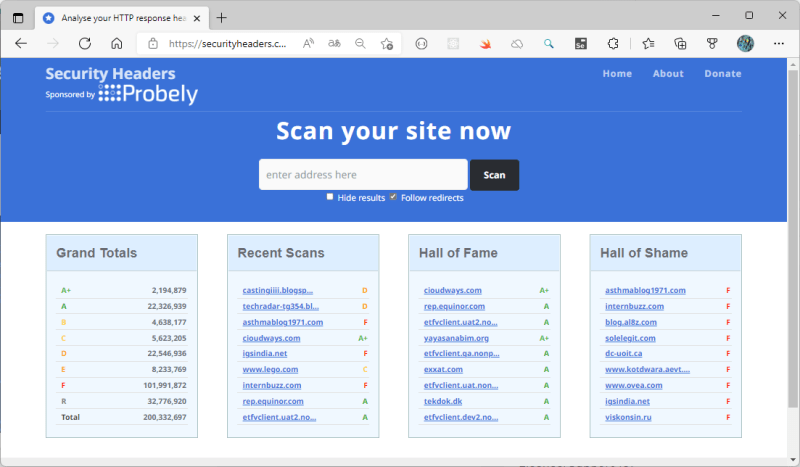Screen dimensions: 800x467
Task: Open castingiiii.blogsp... recent scan link
Action: tap(278, 290)
